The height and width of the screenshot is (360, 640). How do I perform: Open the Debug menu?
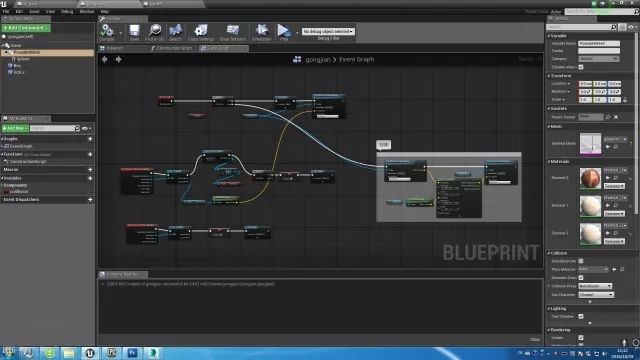67,11
